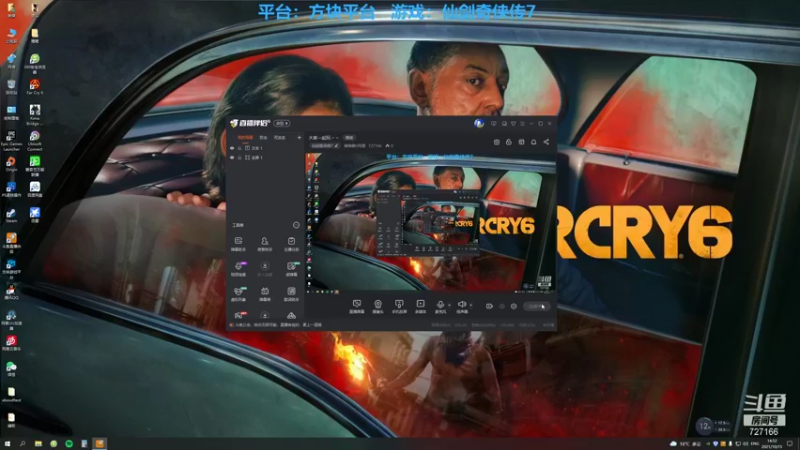Open the room manager tool with the person icon

coord(265,244)
